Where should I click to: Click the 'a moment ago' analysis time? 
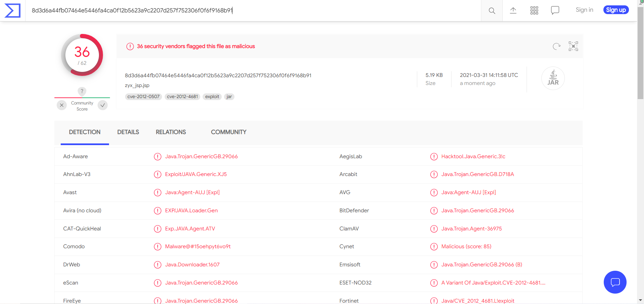[477, 83]
